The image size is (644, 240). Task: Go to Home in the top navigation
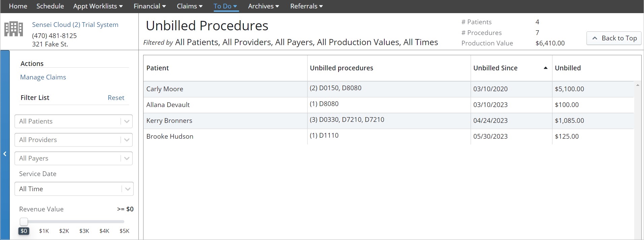[x=18, y=6]
